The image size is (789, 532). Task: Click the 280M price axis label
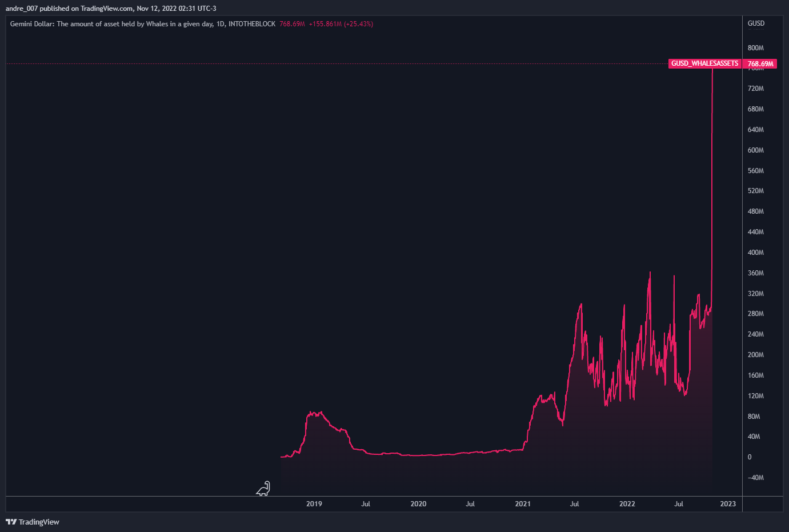[x=755, y=314]
